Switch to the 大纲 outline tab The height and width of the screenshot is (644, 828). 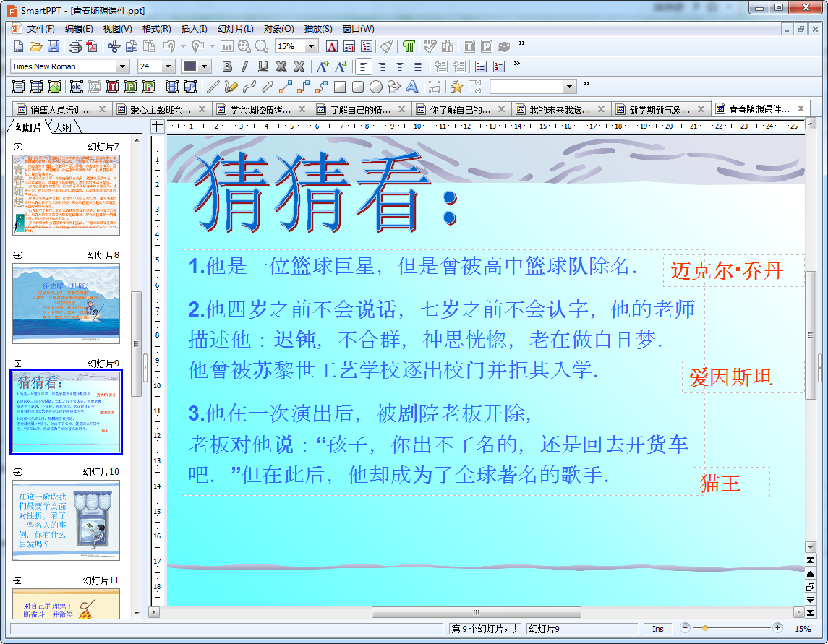click(x=63, y=126)
